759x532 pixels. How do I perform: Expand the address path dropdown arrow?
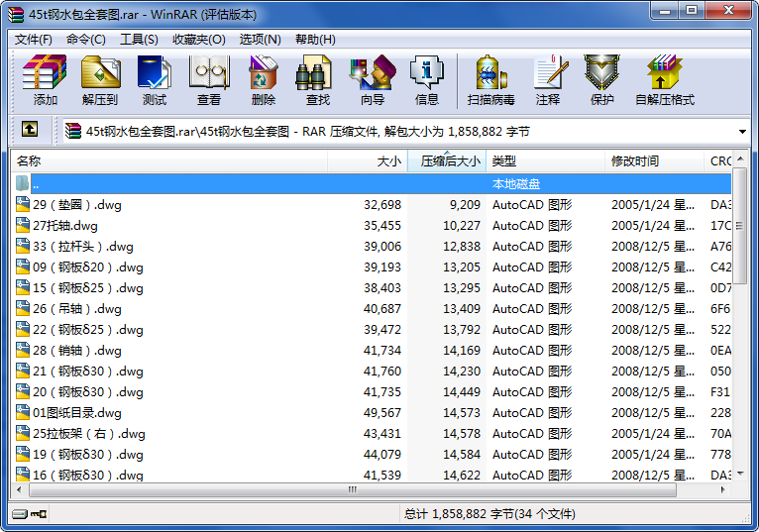(742, 131)
